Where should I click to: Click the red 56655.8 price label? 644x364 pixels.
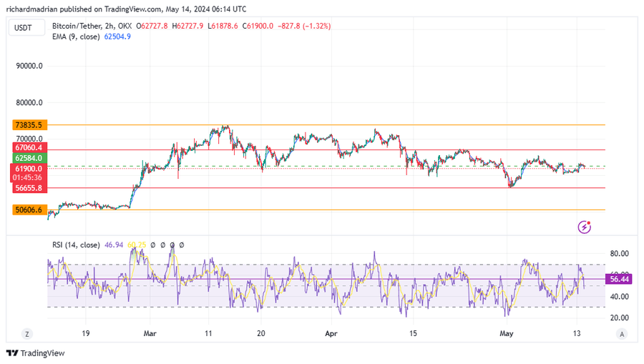[x=29, y=188]
